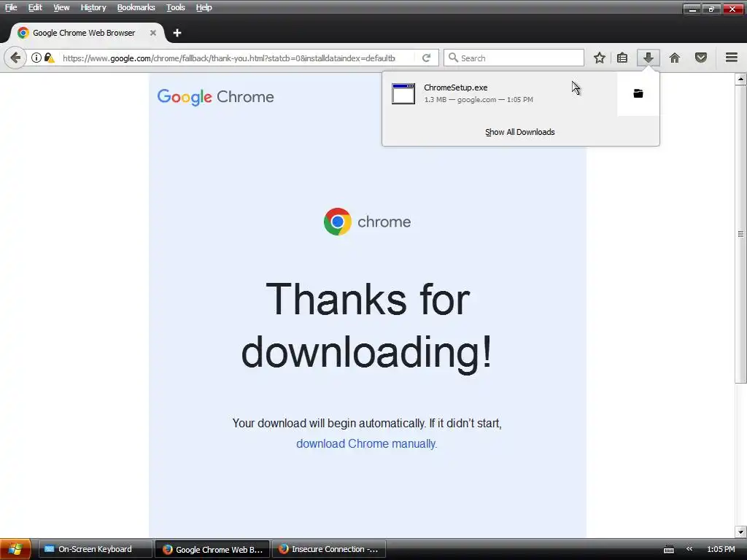Open the History menu
The image size is (747, 560).
click(x=93, y=7)
